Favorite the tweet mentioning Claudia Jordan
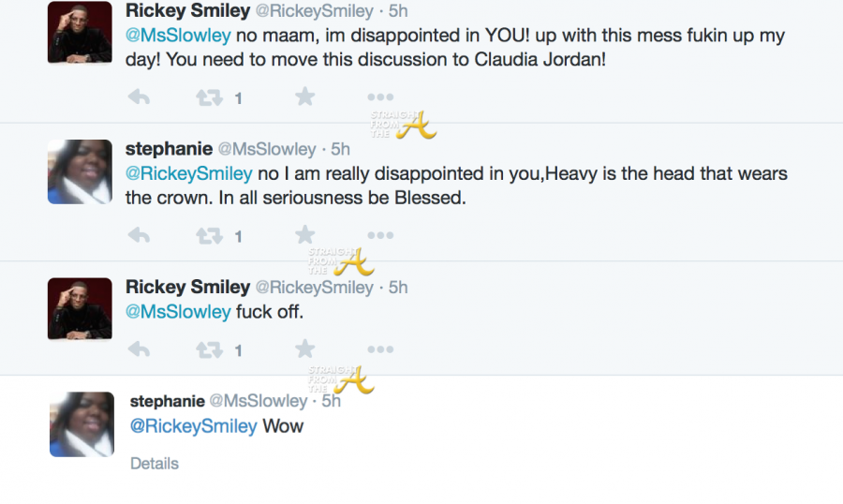This screenshot has width=843, height=504. (304, 96)
